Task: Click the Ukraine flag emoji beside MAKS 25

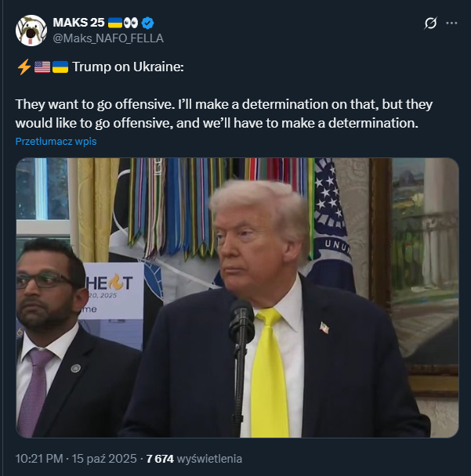Action: click(115, 23)
